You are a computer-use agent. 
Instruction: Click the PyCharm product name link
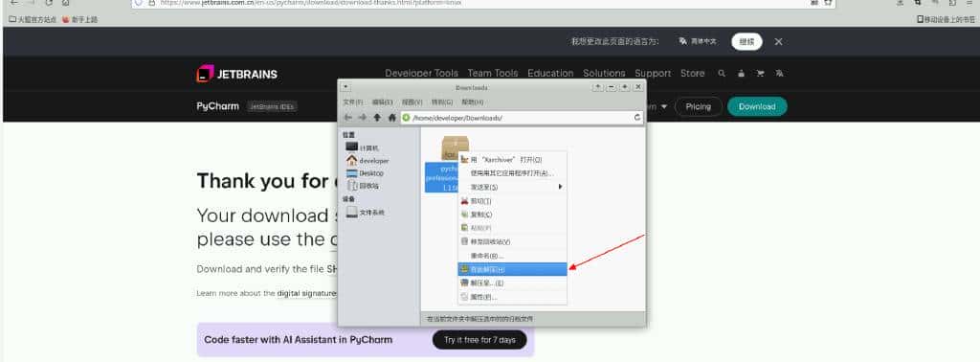(217, 106)
